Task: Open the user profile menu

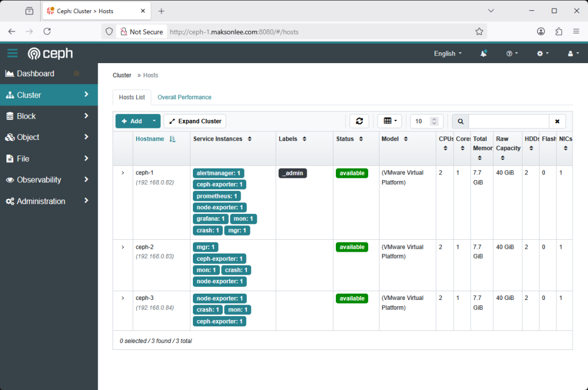Action: 573,53
